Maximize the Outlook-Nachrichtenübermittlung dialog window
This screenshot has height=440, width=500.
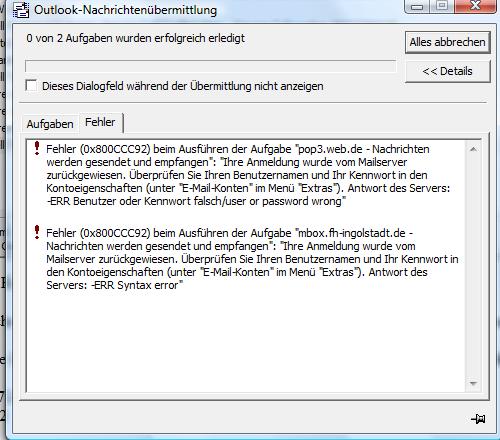coord(442,6)
